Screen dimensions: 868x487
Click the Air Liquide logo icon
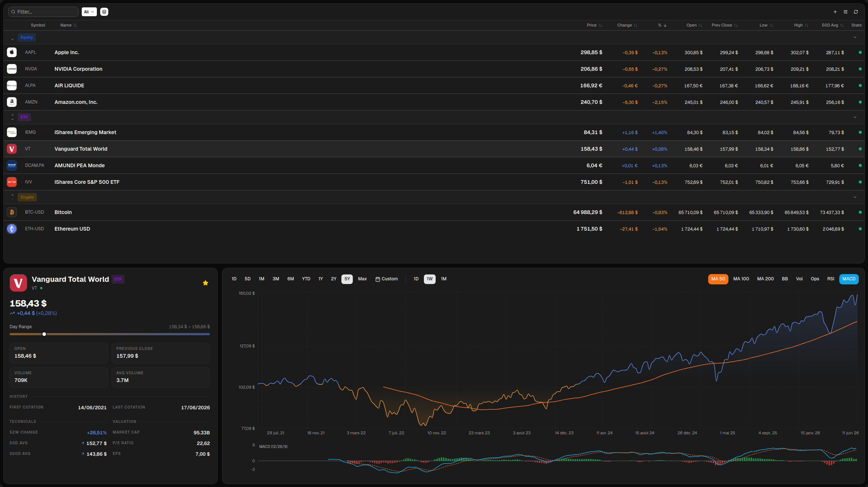(12, 85)
